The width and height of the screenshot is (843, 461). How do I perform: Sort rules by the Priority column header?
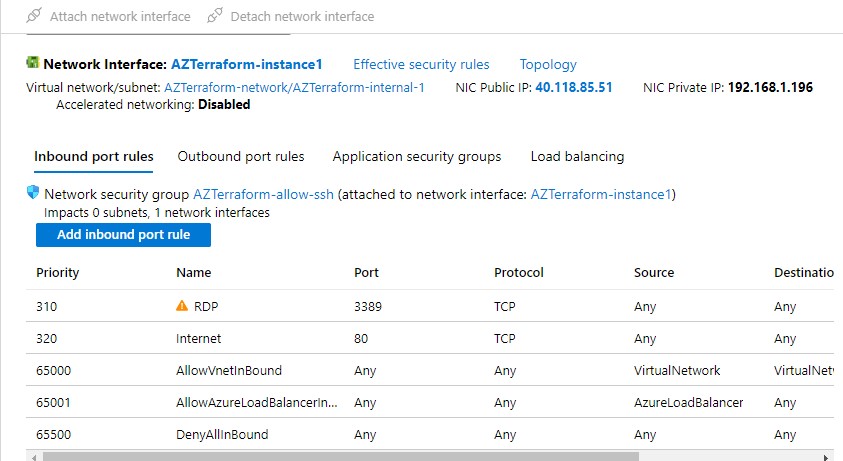[58, 272]
